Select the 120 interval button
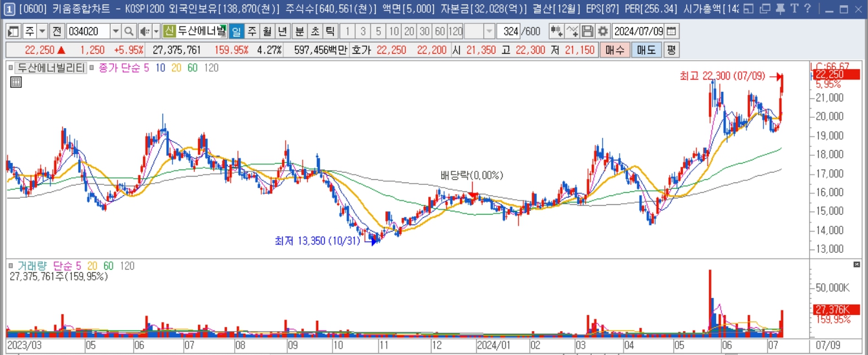868x355 pixels. 455,32
